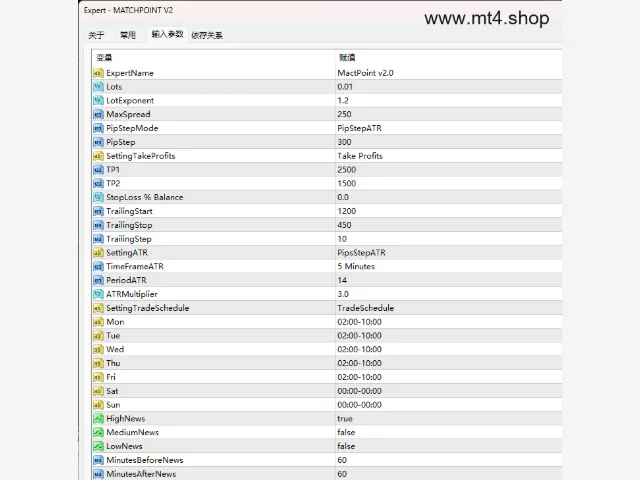The image size is (640, 480).
Task: Click the string icon beside SettingTakeProfits
Action: coord(98,156)
